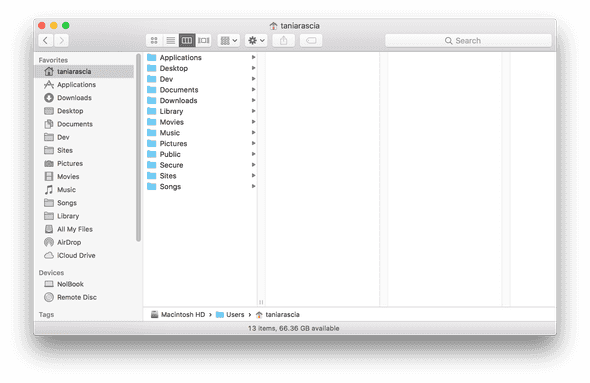Switch to Cover Flow view
The height and width of the screenshot is (383, 590).
(x=204, y=40)
